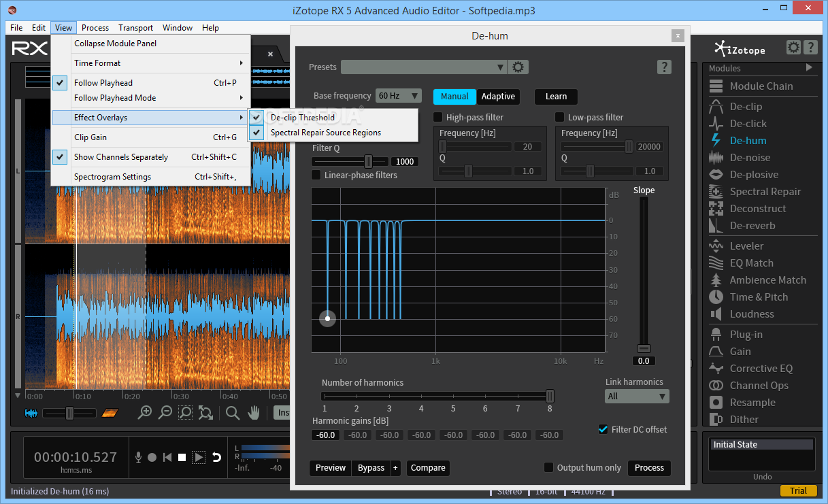
Task: Click the preset manager gear icon
Action: [x=518, y=67]
